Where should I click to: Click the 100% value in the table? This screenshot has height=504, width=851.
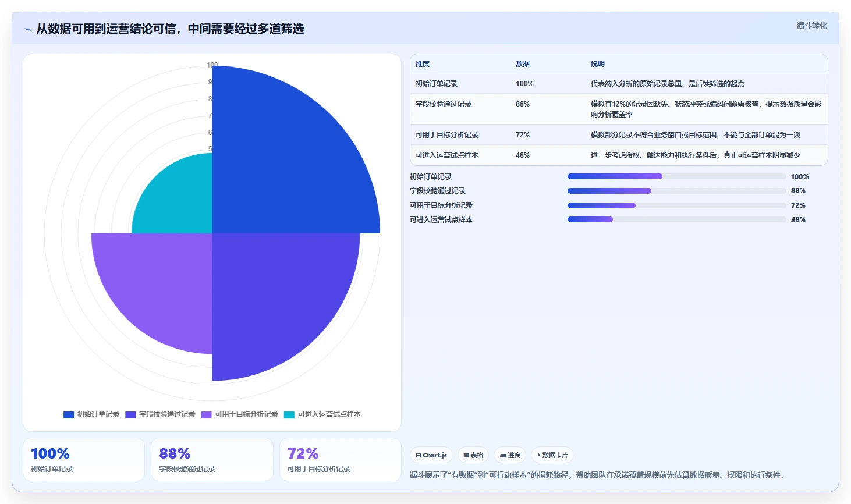click(524, 84)
